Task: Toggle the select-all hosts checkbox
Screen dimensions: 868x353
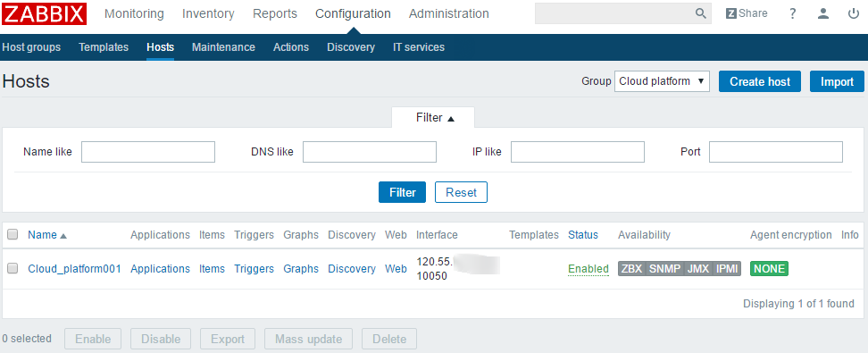Action: point(13,235)
